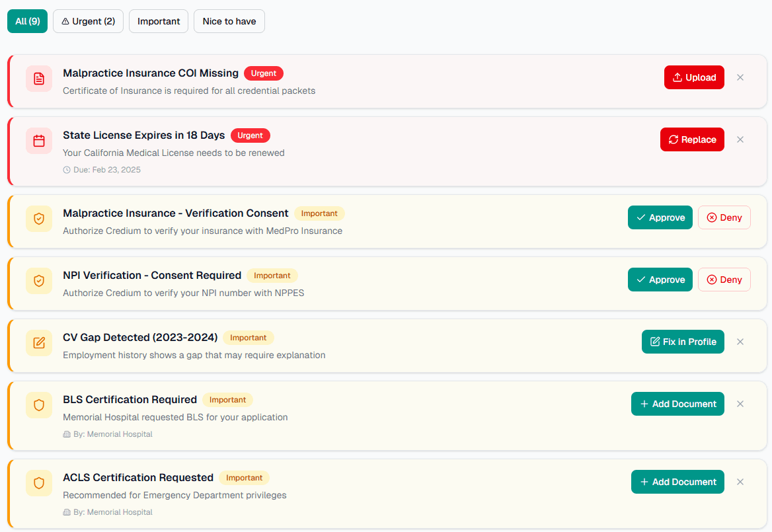This screenshot has height=532, width=772.
Task: Click Fix in Profile for CV Gap
Action: coord(683,342)
